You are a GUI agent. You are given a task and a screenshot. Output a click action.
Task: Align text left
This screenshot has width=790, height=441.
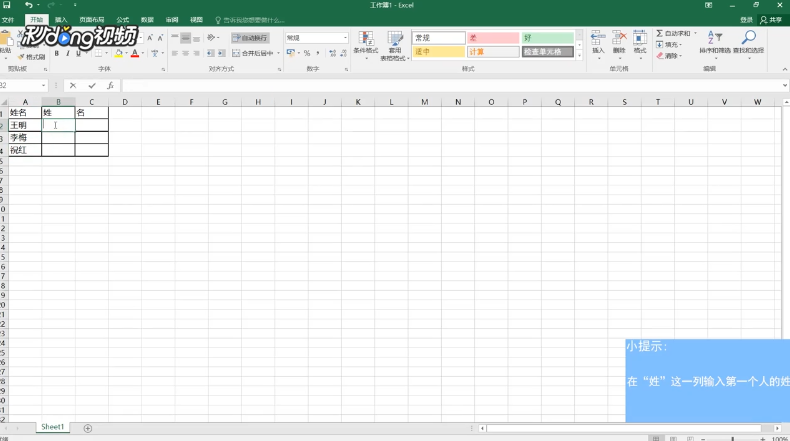point(175,53)
